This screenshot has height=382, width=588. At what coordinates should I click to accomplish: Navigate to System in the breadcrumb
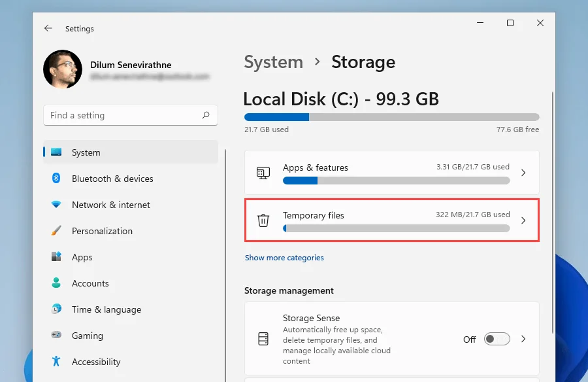click(273, 62)
